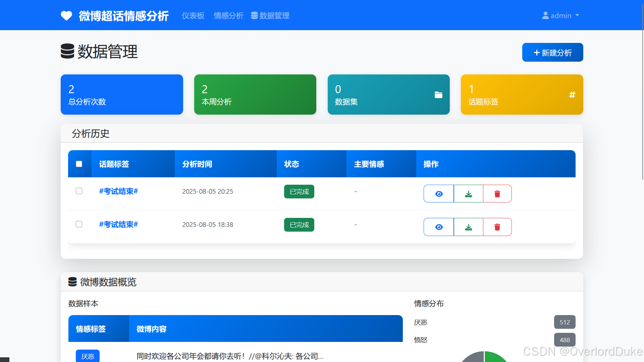644x362 pixels.
Task: Open the 仪表板 nav item
Action: point(193,15)
